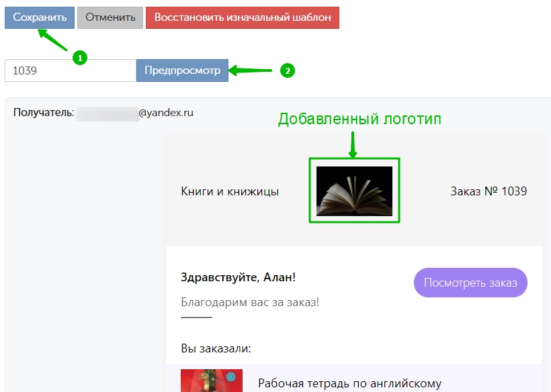
Task: Click the green circle marker numbered 2
Action: pos(288,70)
